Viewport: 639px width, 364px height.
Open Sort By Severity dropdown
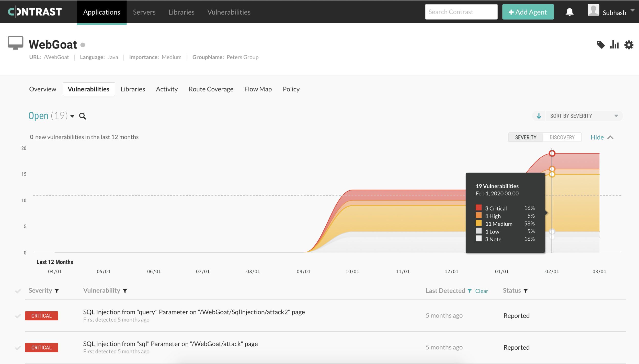(x=584, y=116)
